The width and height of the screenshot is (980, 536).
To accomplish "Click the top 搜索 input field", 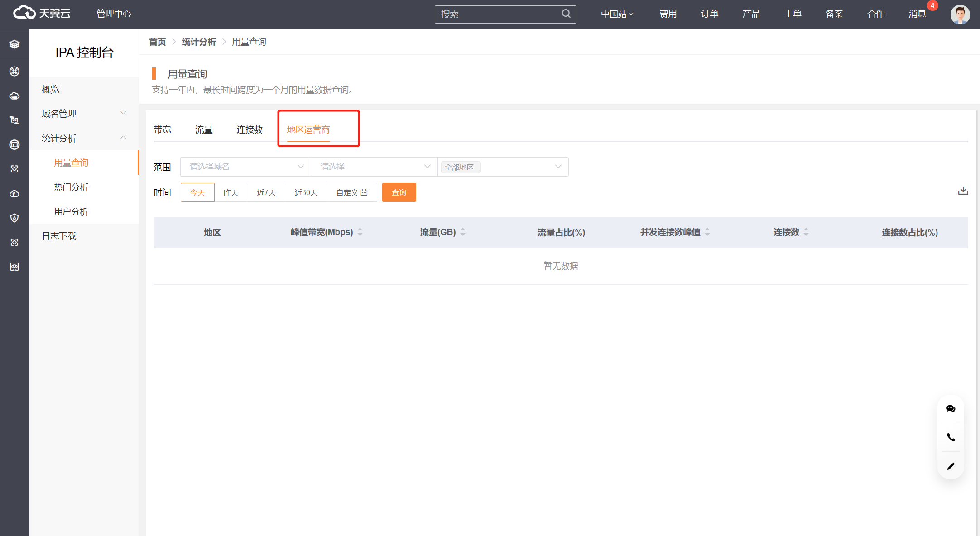I will 498,14.
